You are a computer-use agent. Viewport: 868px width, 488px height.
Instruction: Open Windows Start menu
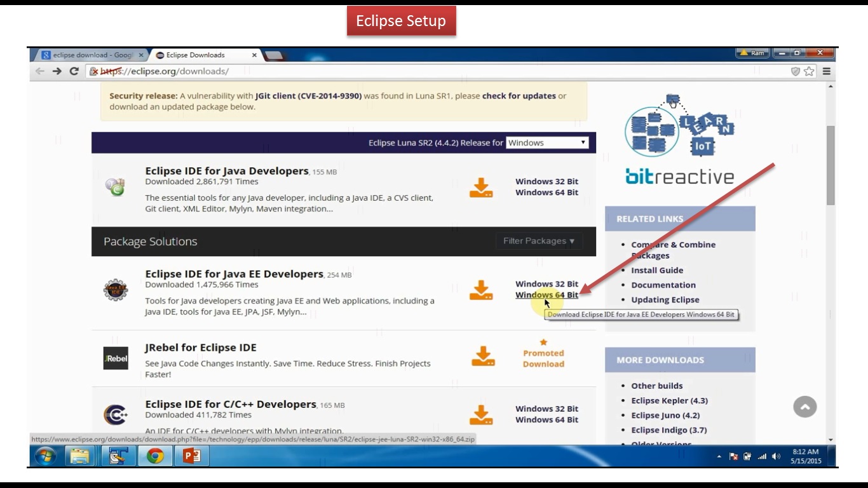click(45, 456)
